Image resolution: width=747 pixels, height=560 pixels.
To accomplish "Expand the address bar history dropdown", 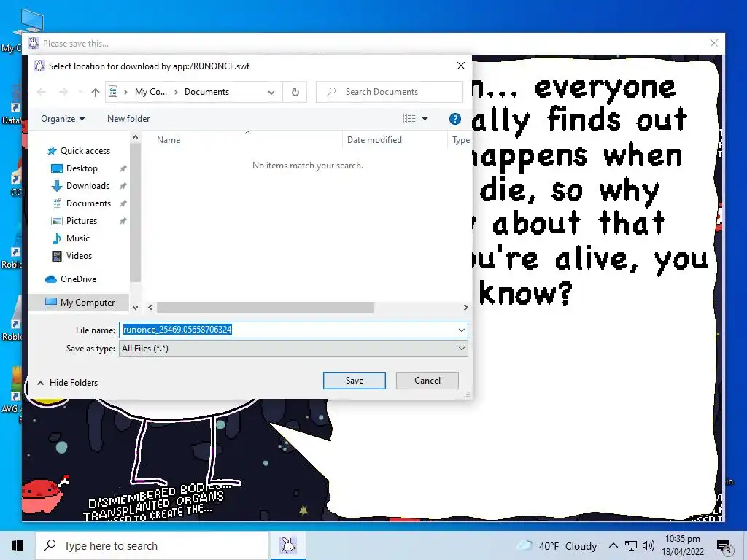I will pyautogui.click(x=271, y=93).
